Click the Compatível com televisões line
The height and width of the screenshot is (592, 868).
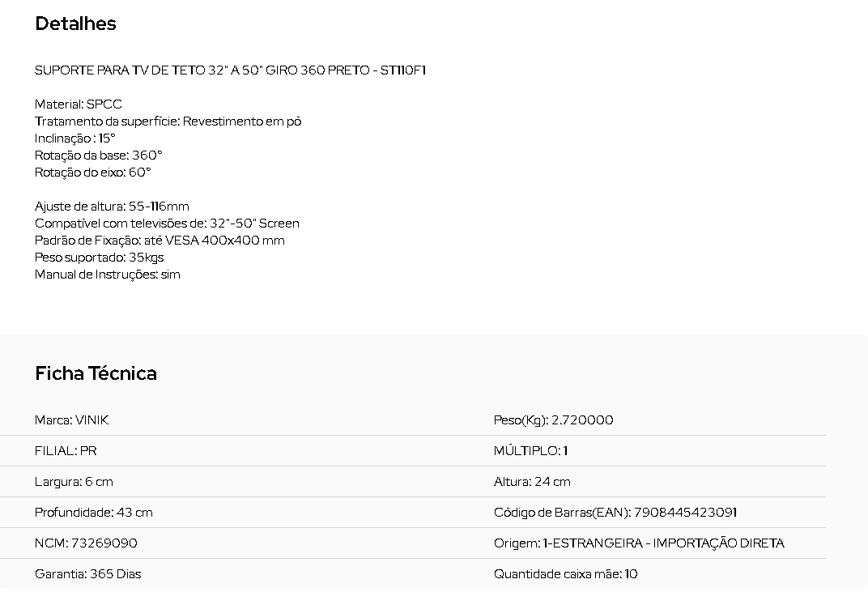[167, 224]
